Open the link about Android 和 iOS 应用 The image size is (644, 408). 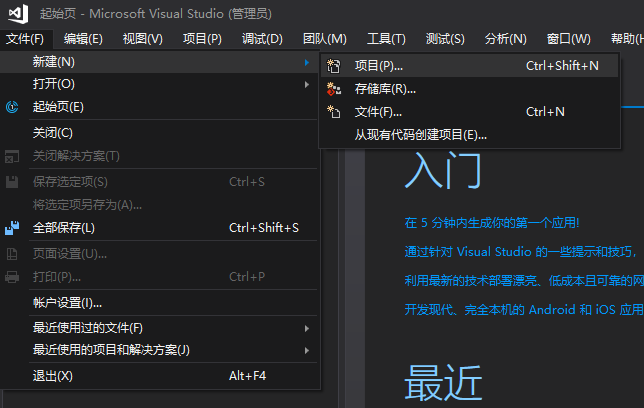click(524, 309)
